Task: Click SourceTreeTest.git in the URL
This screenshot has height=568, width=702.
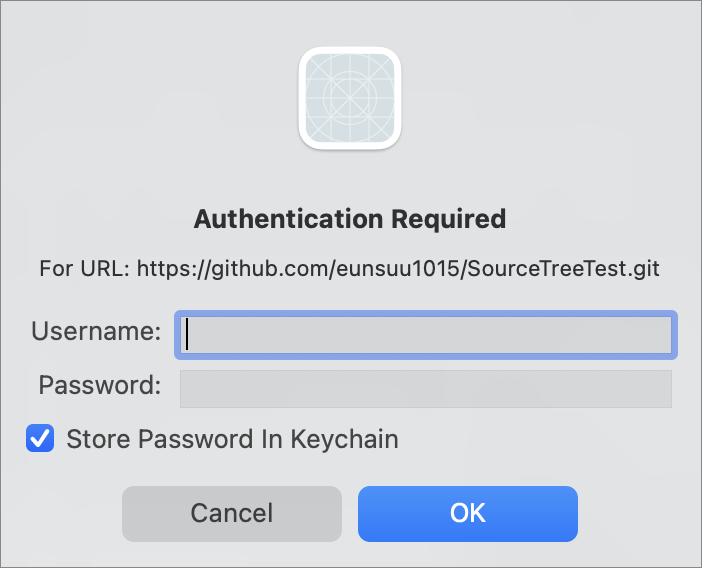Action: point(563,269)
